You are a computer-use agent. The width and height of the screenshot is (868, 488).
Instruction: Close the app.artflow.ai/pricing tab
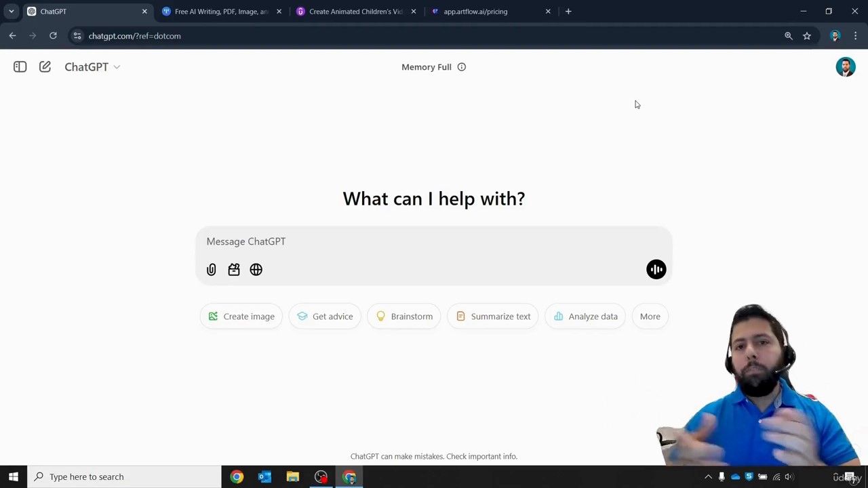(x=548, y=12)
